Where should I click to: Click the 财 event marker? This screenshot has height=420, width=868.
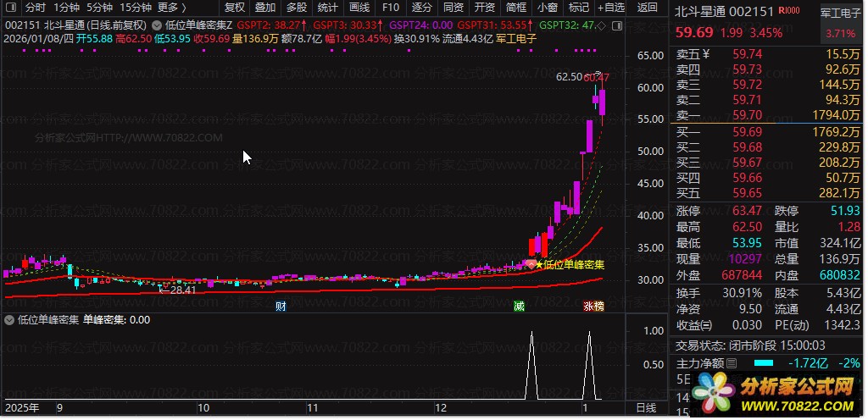(281, 307)
